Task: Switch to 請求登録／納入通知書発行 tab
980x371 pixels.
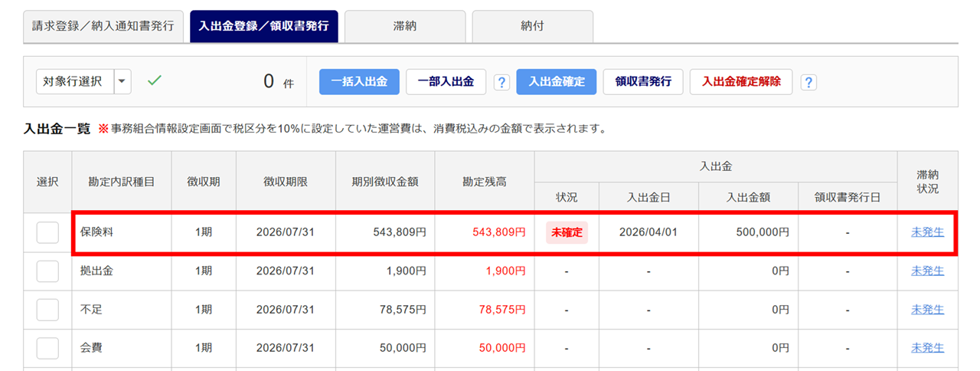Action: pyautogui.click(x=103, y=26)
